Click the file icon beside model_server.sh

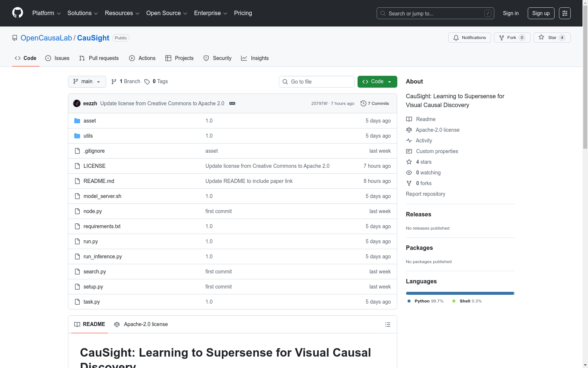pos(77,196)
